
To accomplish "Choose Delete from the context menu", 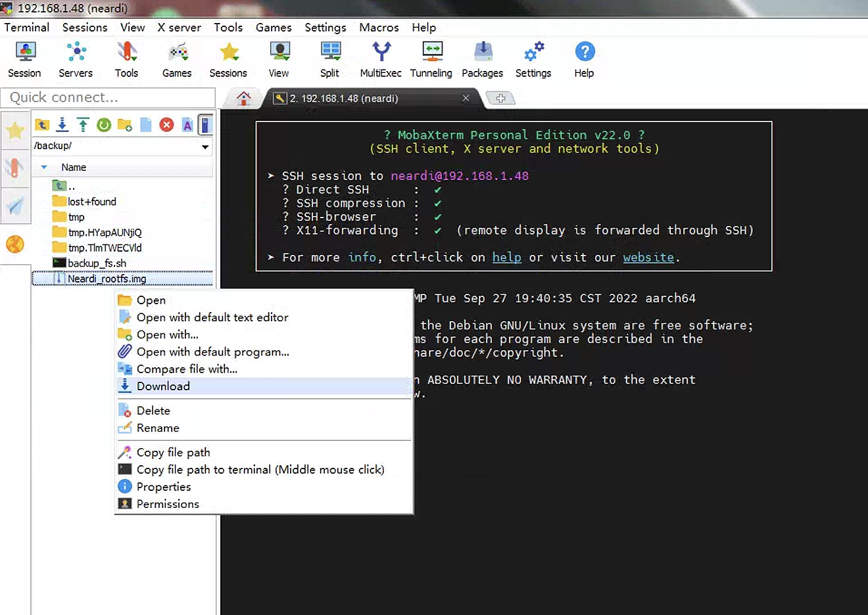I will (x=264, y=411).
